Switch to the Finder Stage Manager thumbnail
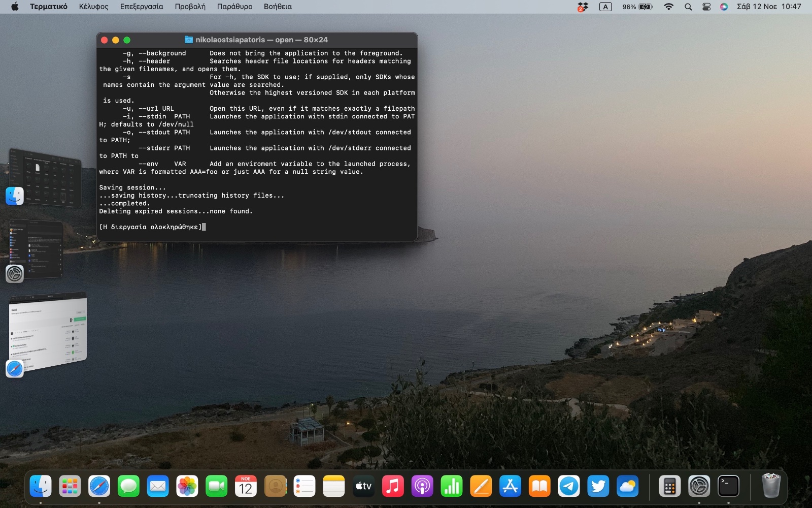Screen dimensions: 812x508 pos(46,178)
